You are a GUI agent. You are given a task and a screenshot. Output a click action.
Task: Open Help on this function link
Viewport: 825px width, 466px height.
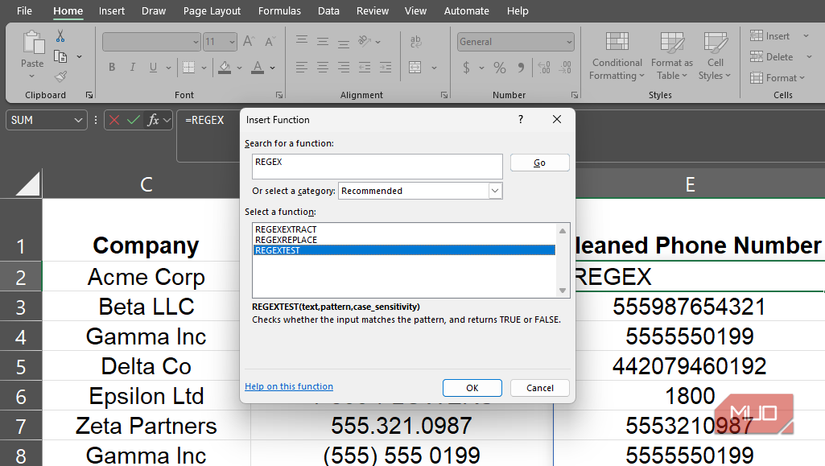coord(289,387)
